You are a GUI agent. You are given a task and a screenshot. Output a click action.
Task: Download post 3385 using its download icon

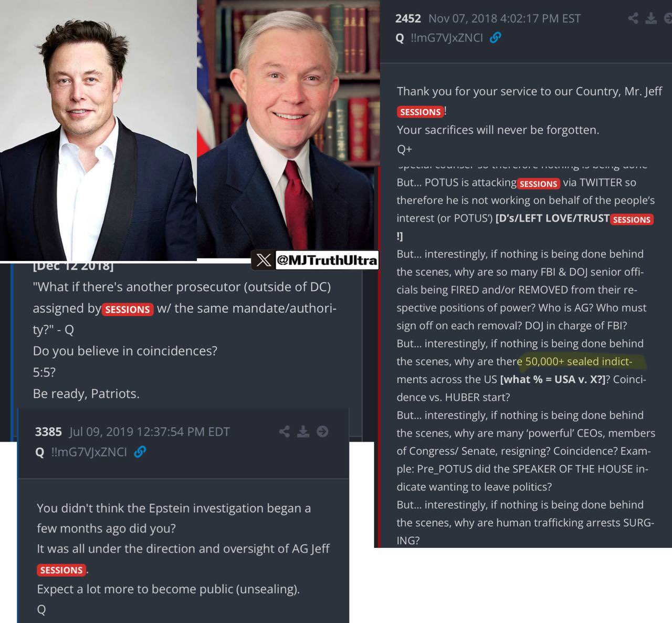click(303, 432)
